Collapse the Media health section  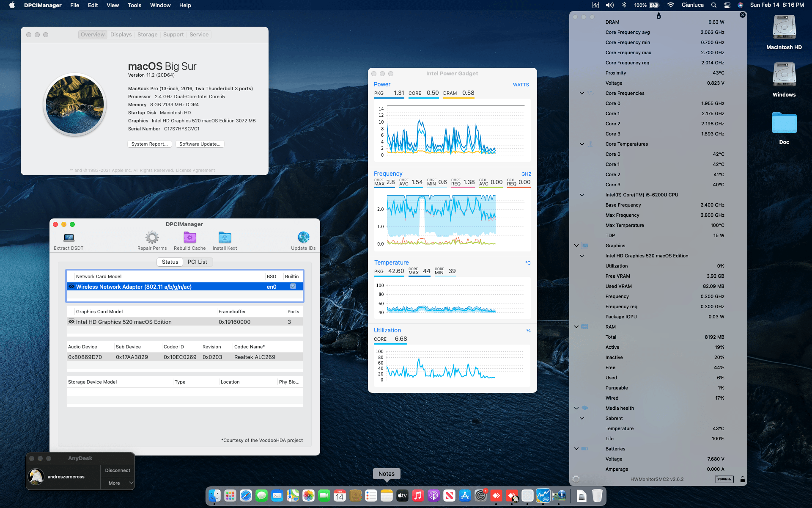click(x=576, y=408)
